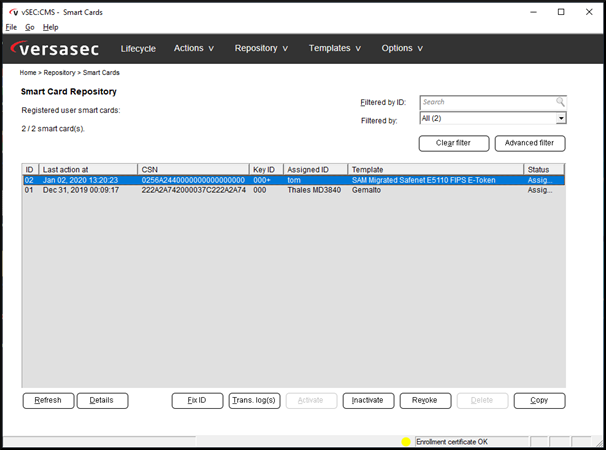Open the Go menu
This screenshot has height=450, width=606.
pyautogui.click(x=30, y=27)
